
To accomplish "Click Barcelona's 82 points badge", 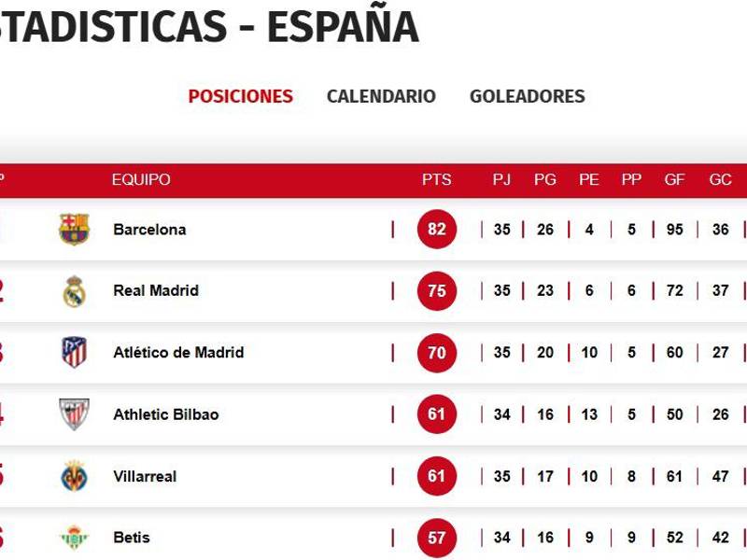I will (437, 230).
